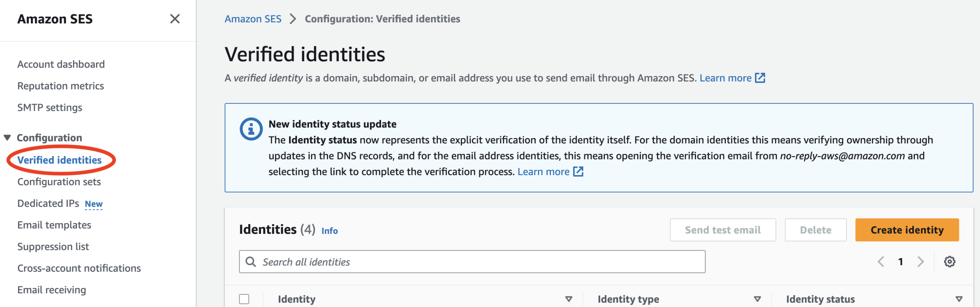Viewport: 980px width, 307px height.
Task: Sort by Identity type column arrow
Action: tap(757, 299)
